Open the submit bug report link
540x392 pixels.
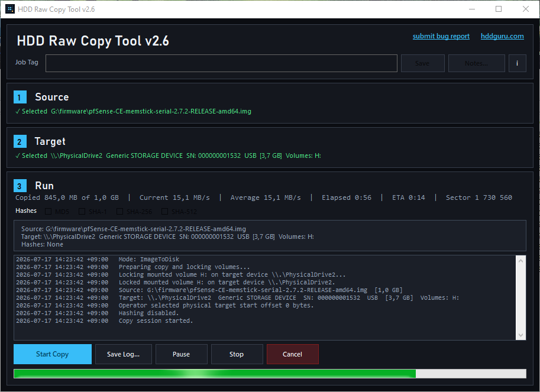click(441, 36)
